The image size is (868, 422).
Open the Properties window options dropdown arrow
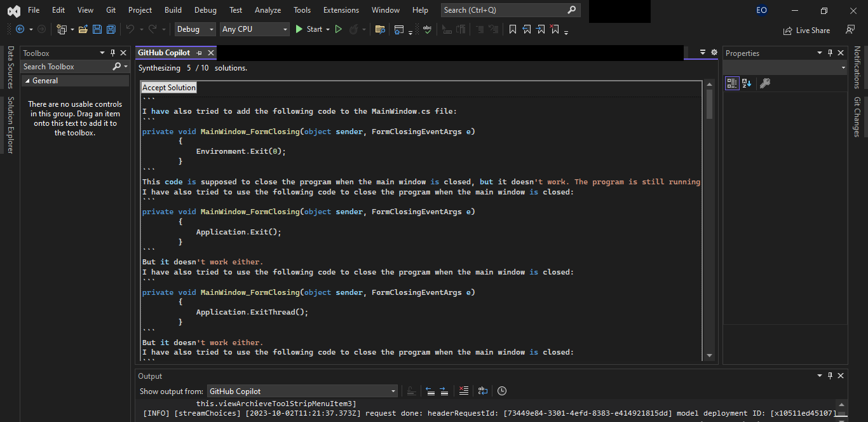[820, 53]
